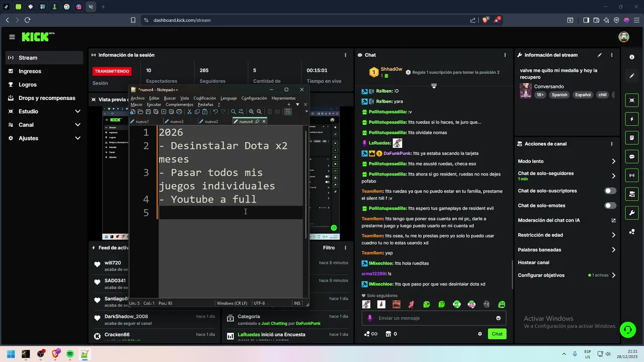Click Save icon in Notepad++ toolbar

148,112
